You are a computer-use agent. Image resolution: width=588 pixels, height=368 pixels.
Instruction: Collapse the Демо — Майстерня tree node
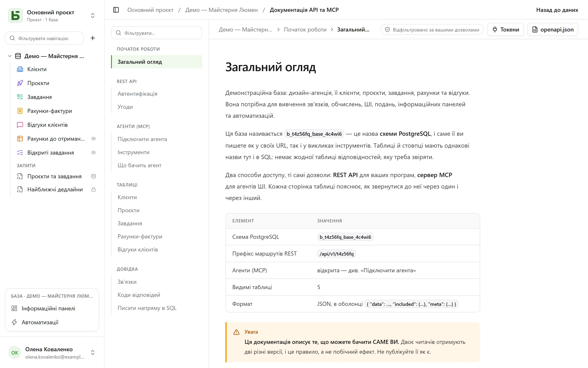[x=10, y=56]
